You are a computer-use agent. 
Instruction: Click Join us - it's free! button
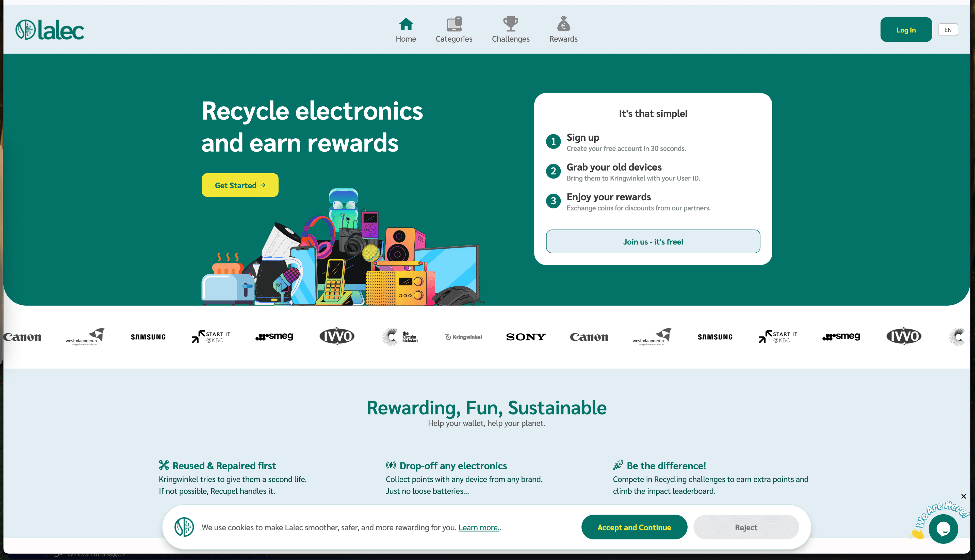653,241
